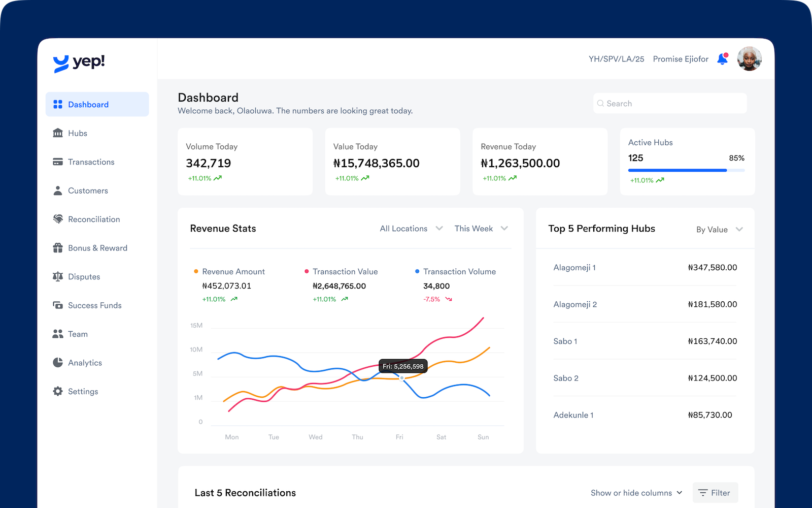Click the notification bell icon

point(722,59)
